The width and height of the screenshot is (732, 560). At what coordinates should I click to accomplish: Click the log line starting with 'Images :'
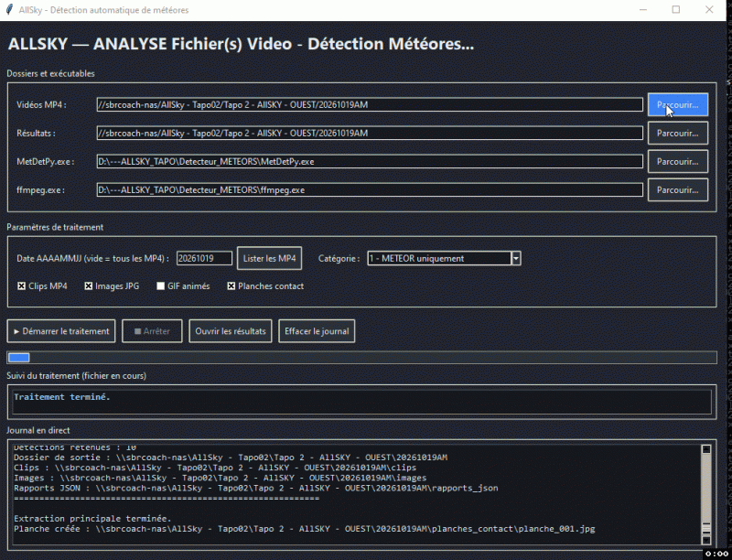point(220,478)
